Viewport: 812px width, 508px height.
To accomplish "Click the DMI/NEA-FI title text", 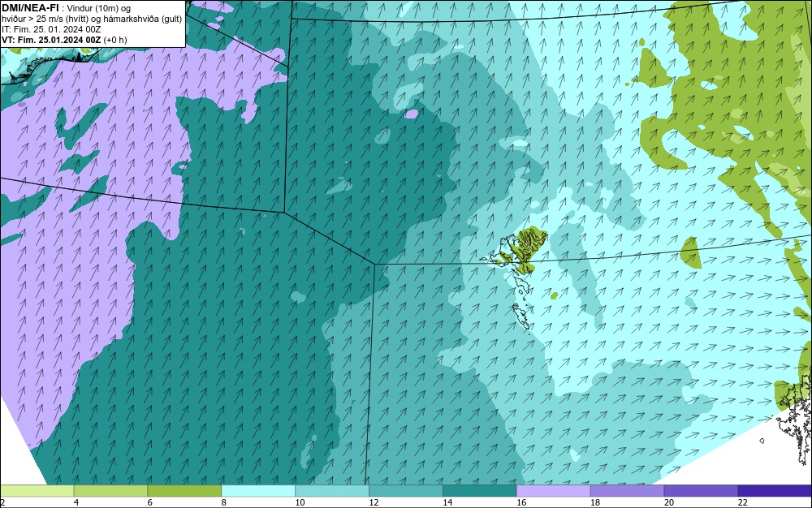I will (x=30, y=8).
